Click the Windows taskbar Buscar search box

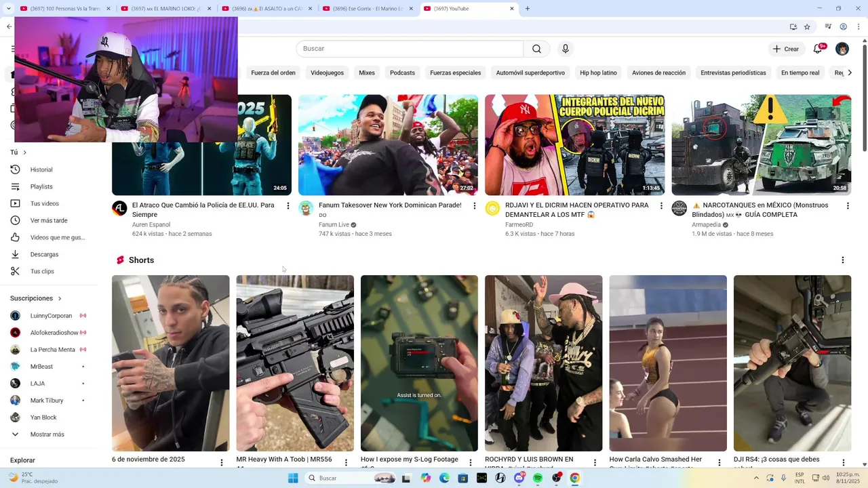(349, 478)
